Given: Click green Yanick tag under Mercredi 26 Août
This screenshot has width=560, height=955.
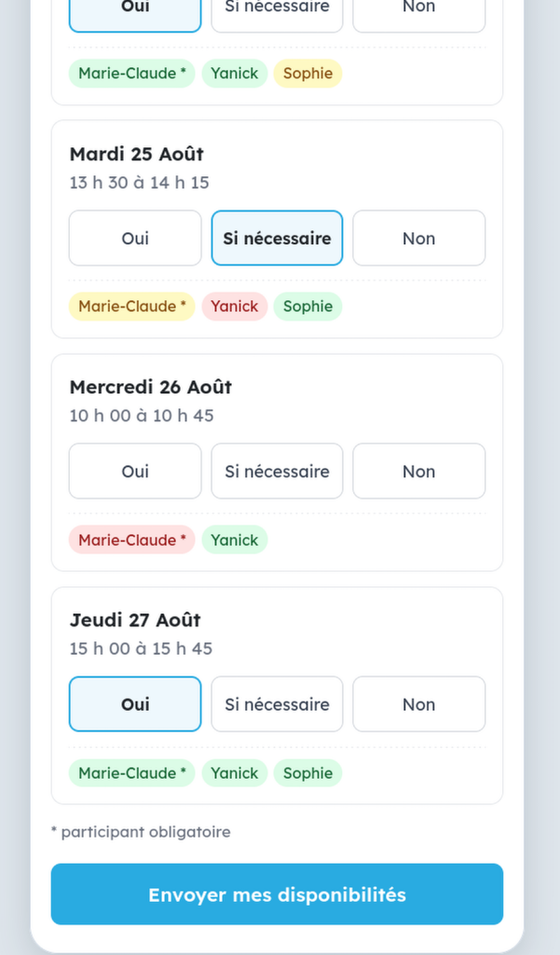Looking at the screenshot, I should tap(235, 540).
